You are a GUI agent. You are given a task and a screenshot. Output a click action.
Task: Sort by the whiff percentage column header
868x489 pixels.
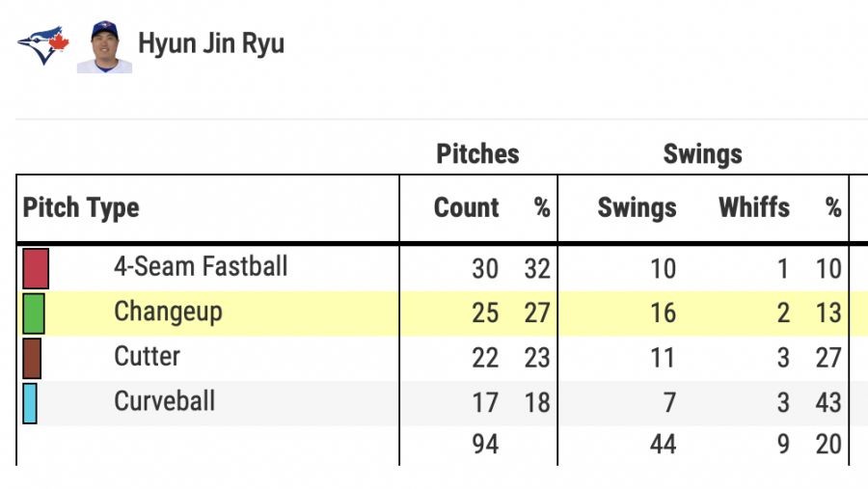coord(833,207)
